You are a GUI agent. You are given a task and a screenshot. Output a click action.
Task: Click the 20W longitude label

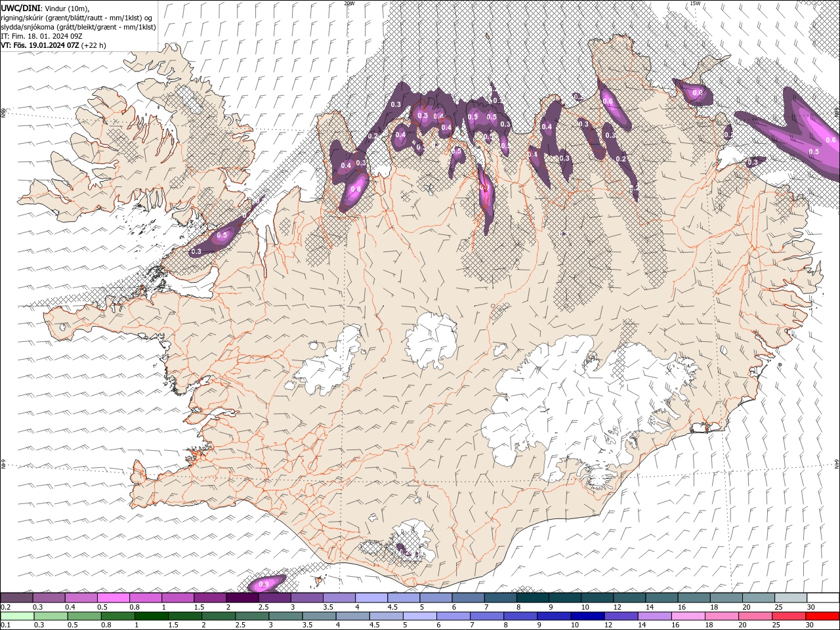(x=349, y=3)
